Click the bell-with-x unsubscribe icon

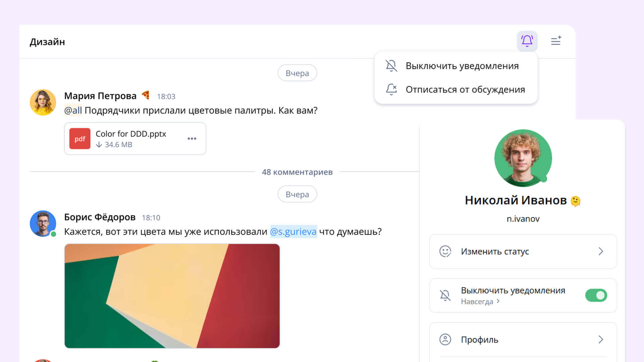pyautogui.click(x=391, y=89)
